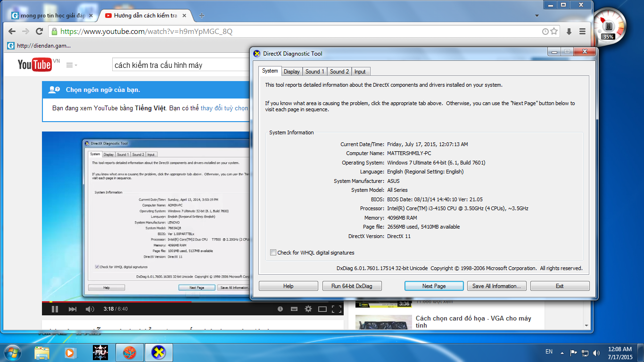
Task: Click the red video progress bar
Action: [x=116, y=301]
